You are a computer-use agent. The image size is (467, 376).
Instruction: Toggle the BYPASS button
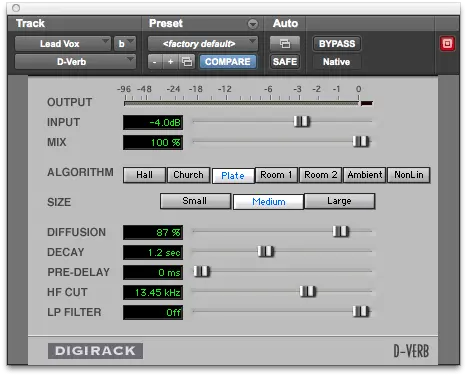tap(337, 44)
